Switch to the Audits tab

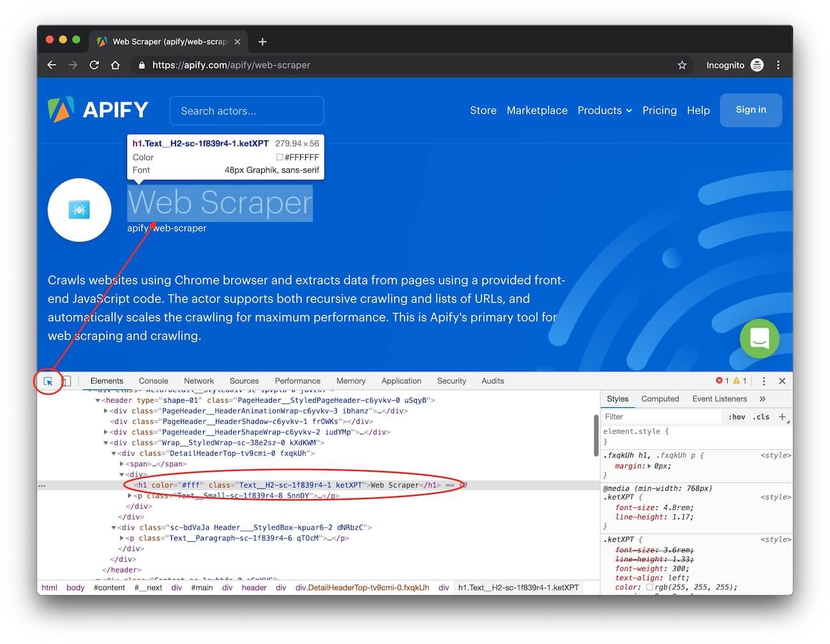492,381
